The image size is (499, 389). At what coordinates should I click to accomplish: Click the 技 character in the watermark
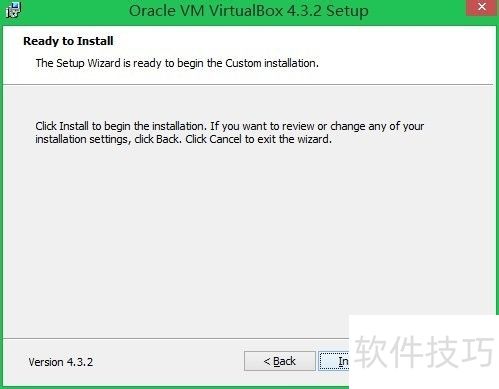441,351
